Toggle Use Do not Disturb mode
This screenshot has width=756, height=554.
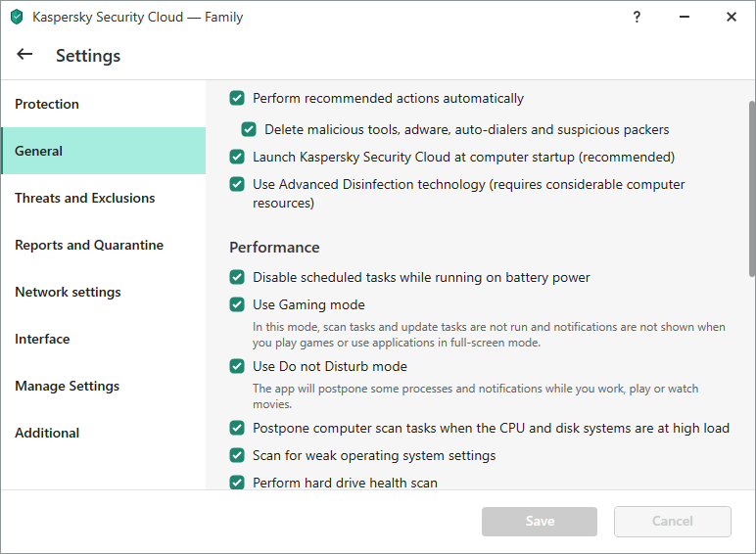(237, 367)
